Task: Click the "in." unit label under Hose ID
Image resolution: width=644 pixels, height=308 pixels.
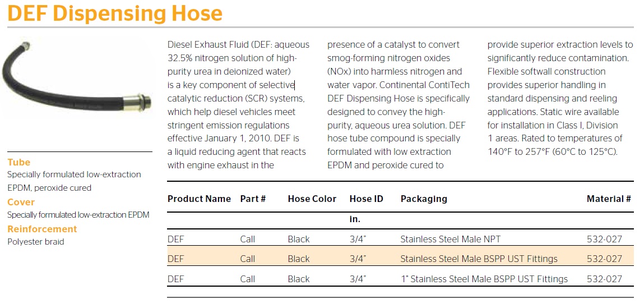Action: coord(355,219)
